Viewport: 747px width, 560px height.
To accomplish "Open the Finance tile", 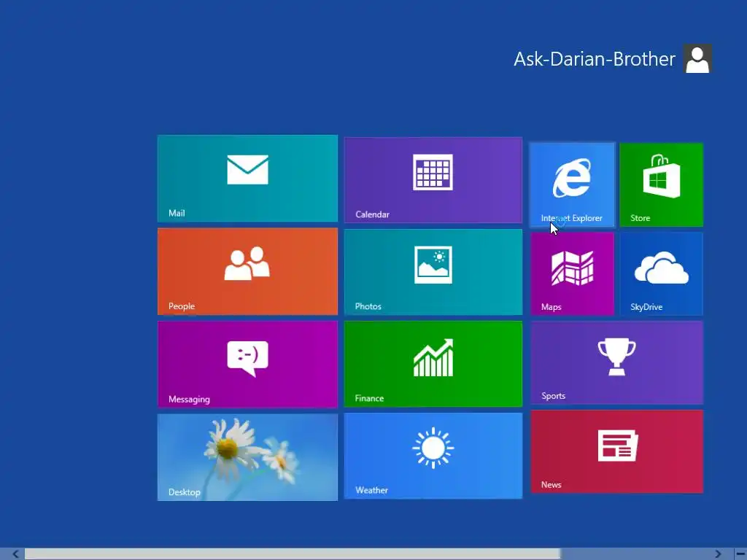I will pyautogui.click(x=433, y=364).
